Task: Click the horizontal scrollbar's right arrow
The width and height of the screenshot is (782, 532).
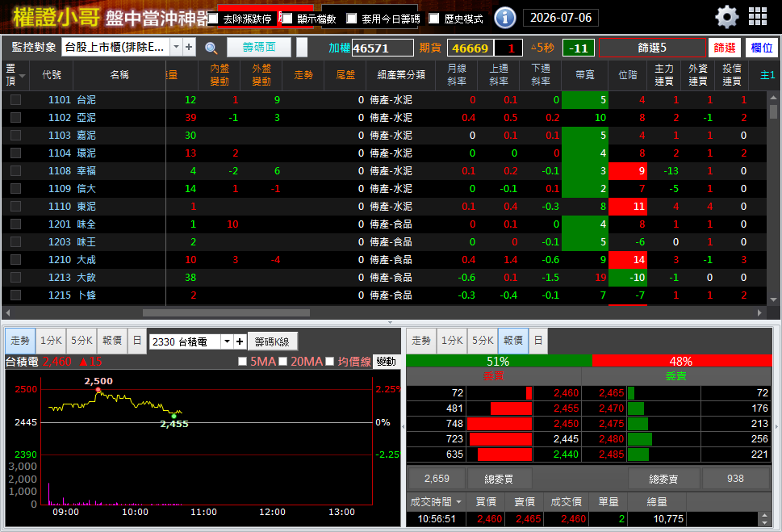Action: pos(759,313)
